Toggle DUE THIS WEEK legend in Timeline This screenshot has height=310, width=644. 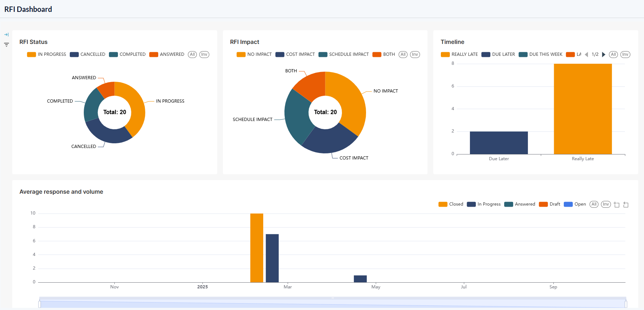point(541,54)
